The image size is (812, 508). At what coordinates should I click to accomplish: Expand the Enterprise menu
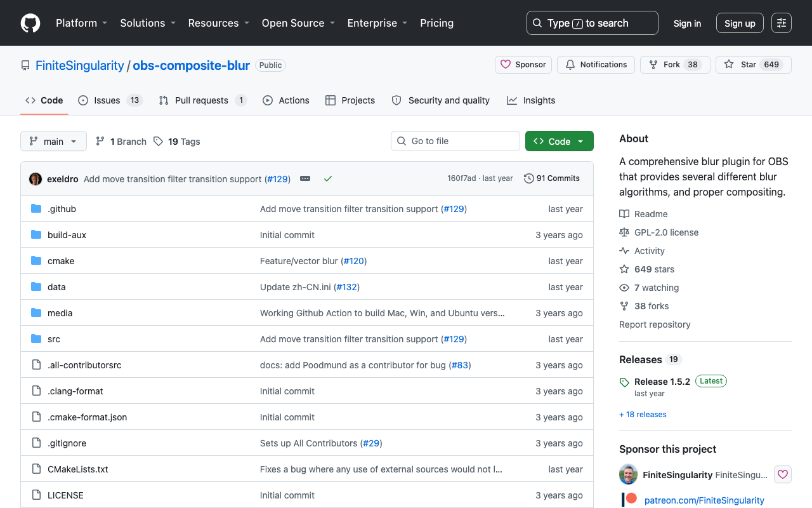click(x=377, y=23)
